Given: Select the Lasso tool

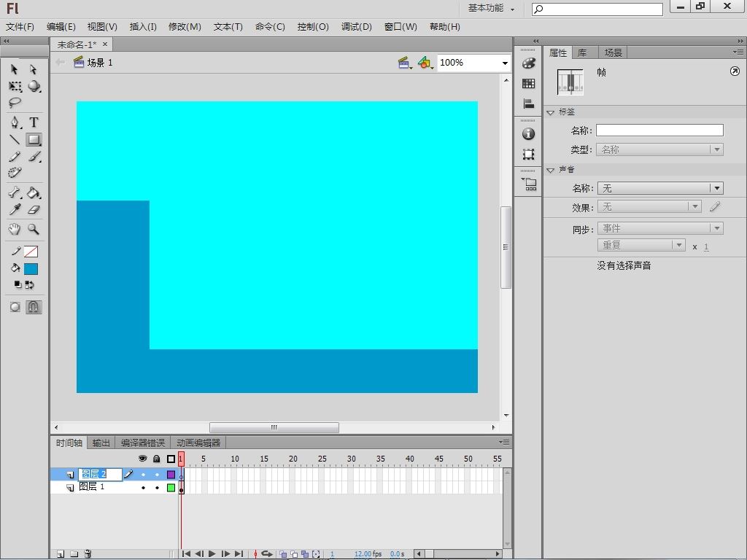Looking at the screenshot, I should pos(15,102).
